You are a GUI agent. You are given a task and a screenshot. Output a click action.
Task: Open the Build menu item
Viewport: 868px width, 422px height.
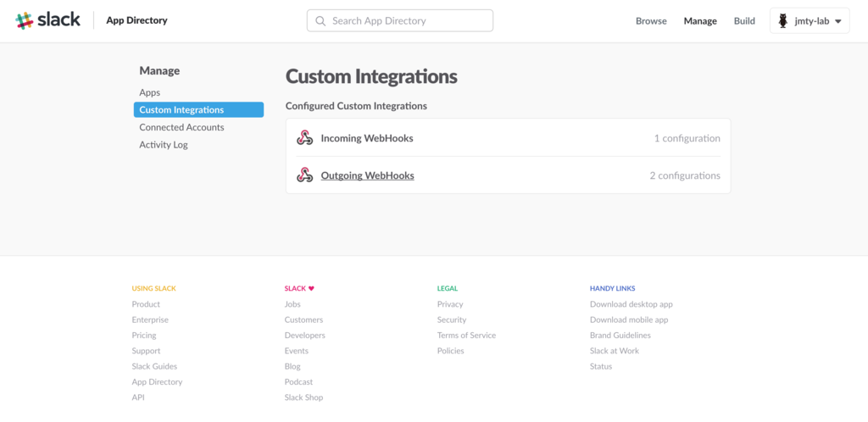click(744, 21)
